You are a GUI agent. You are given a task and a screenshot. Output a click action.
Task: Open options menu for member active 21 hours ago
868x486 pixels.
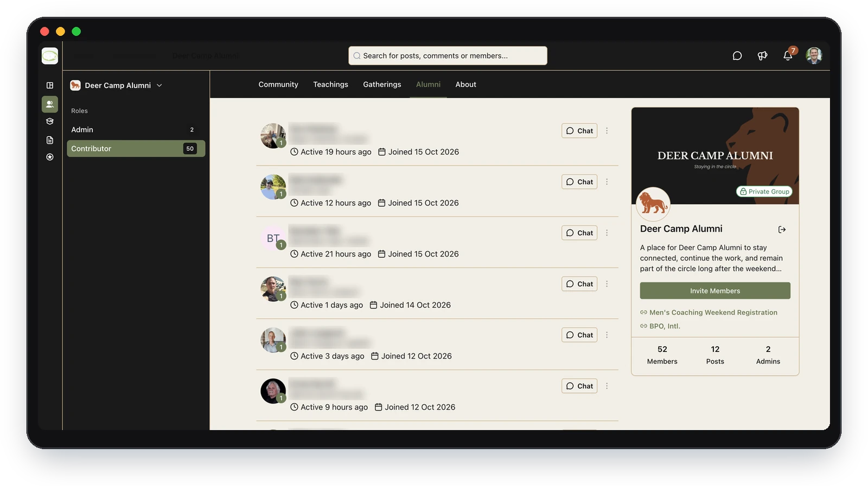607,233
